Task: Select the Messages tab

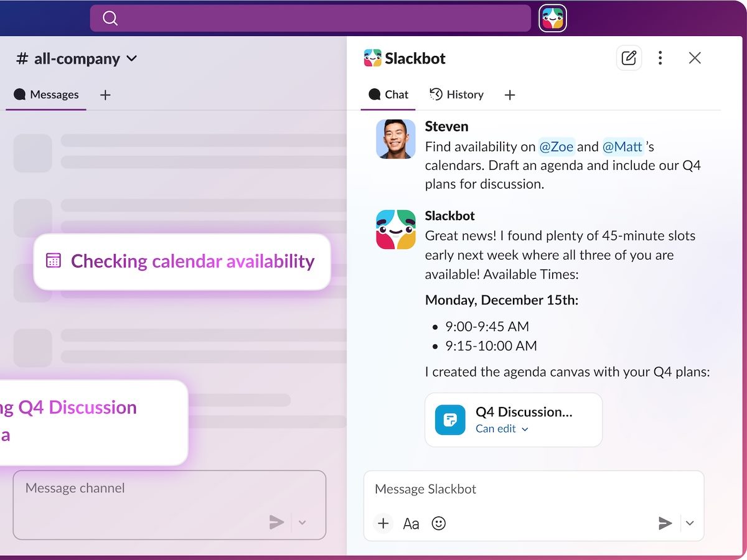Action: [47, 94]
